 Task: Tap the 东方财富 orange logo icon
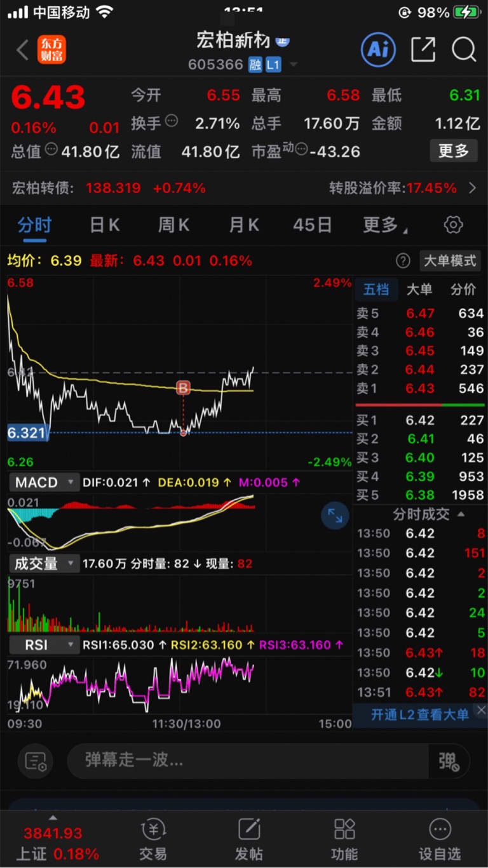tap(52, 50)
